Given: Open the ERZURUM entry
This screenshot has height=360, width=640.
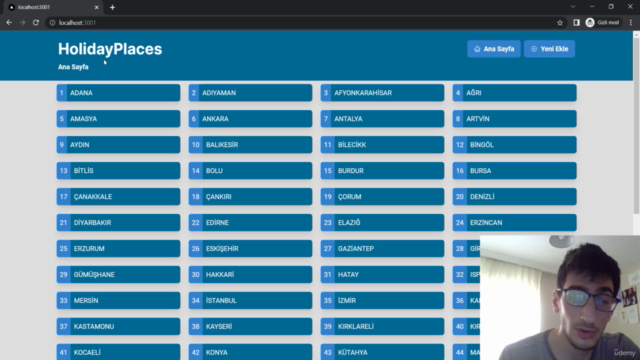Looking at the screenshot, I should click(118, 249).
